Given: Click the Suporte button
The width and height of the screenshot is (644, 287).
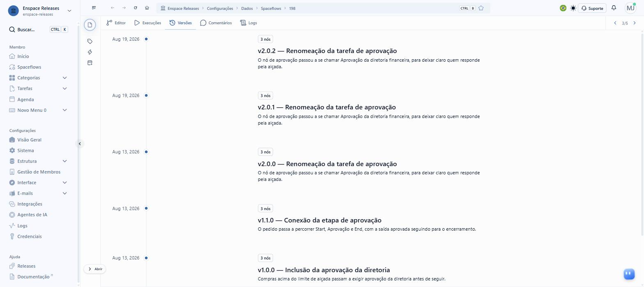Looking at the screenshot, I should [x=592, y=8].
